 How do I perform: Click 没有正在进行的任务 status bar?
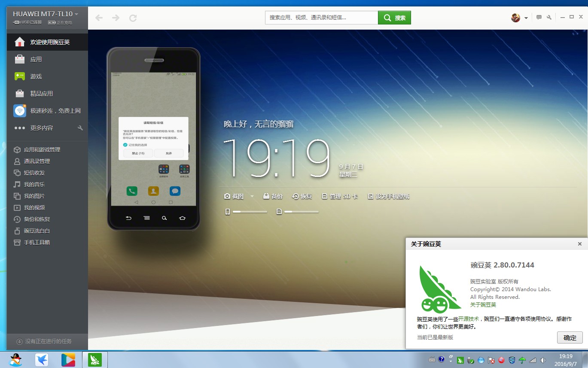click(47, 341)
